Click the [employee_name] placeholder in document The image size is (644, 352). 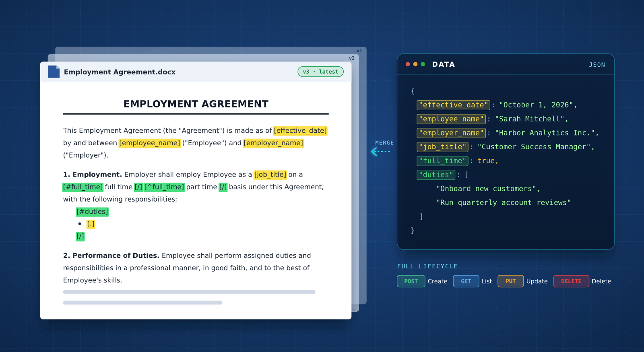(x=150, y=143)
